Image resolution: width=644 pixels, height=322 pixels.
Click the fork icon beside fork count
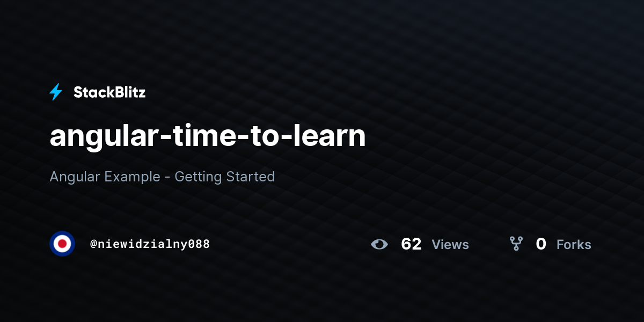point(516,244)
